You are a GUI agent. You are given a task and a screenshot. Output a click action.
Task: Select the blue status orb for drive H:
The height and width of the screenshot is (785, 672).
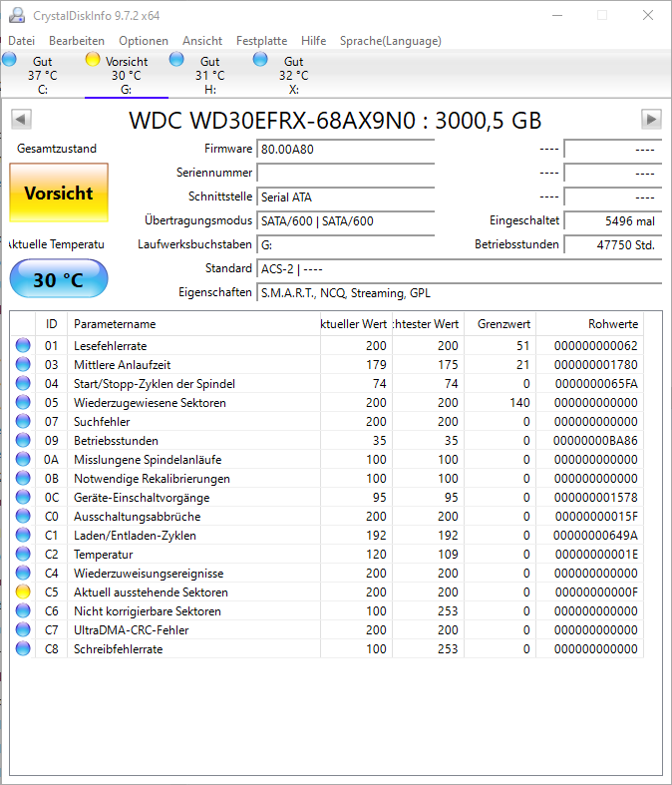(x=176, y=59)
